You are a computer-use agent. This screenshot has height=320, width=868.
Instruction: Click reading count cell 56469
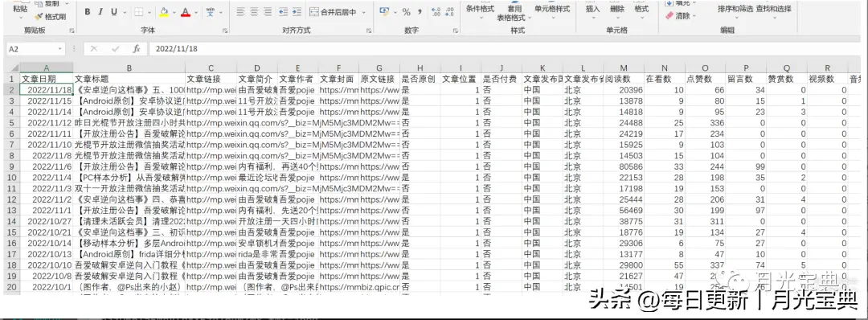624,211
